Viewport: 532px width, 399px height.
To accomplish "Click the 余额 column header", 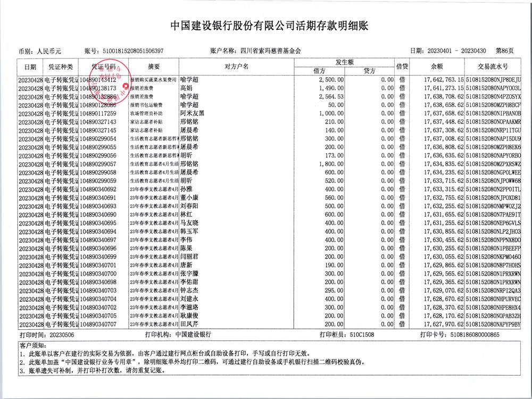I will point(437,66).
